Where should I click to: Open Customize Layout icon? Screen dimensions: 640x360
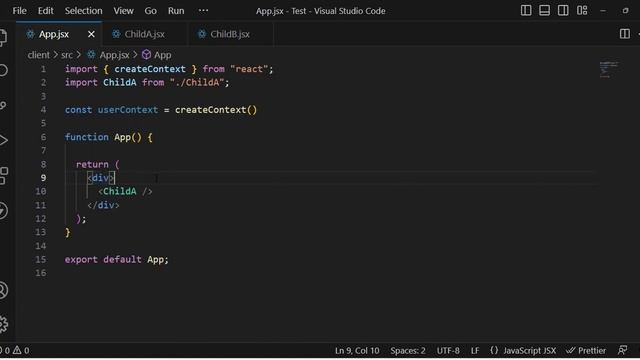click(582, 11)
